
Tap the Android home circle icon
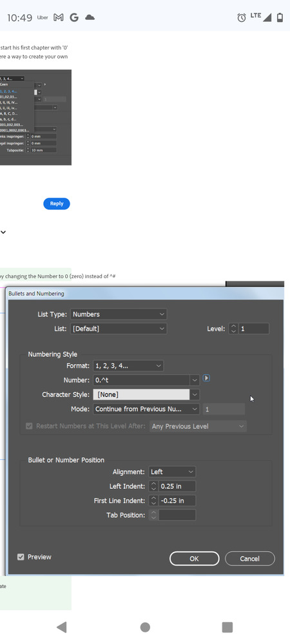[145, 627]
